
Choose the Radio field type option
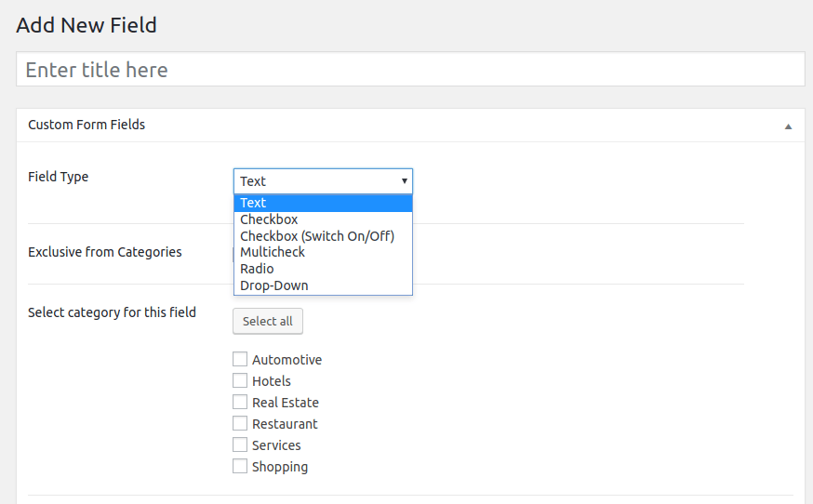(257, 269)
